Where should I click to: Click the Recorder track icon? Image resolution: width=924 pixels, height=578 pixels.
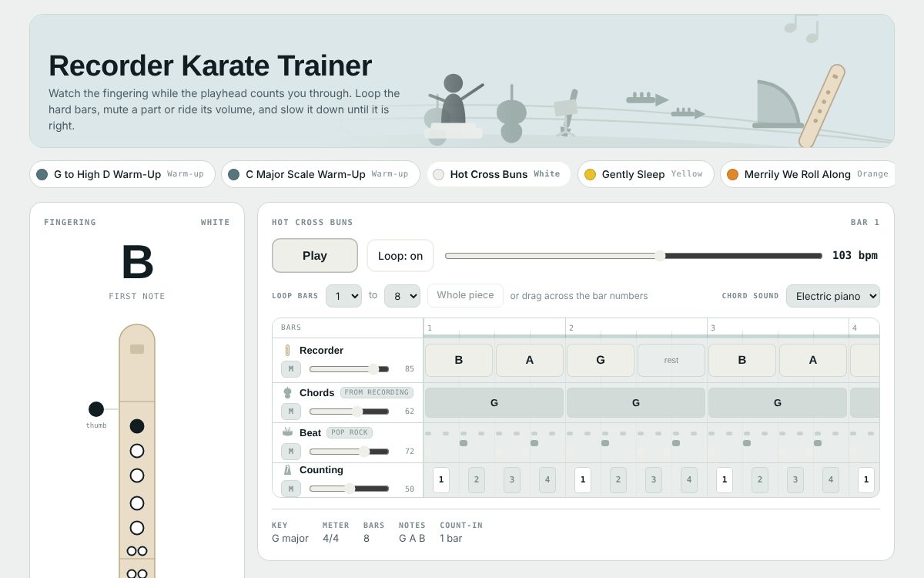coord(287,351)
